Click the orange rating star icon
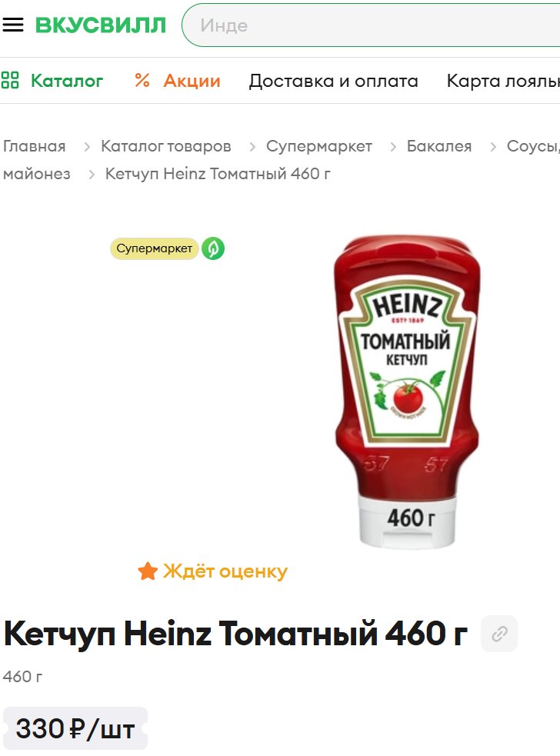This screenshot has height=756, width=560. point(148,571)
